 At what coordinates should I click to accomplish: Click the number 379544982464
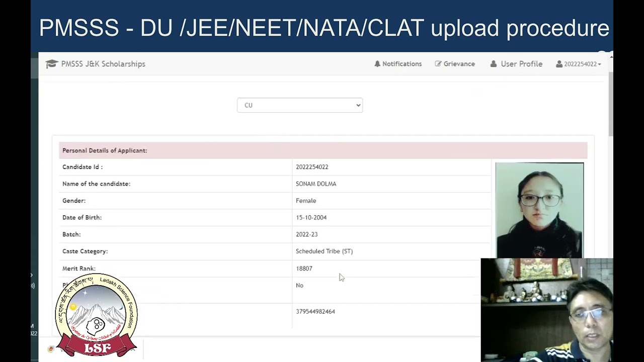pyautogui.click(x=315, y=312)
